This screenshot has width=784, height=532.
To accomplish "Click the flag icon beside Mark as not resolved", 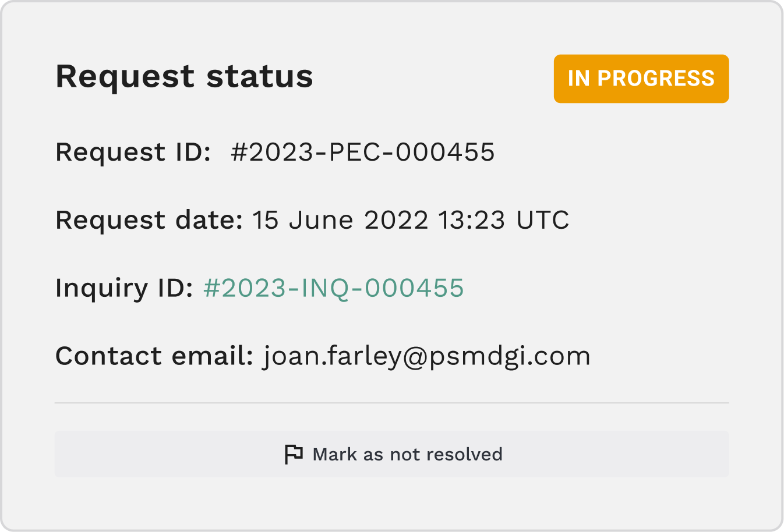I will coord(294,454).
